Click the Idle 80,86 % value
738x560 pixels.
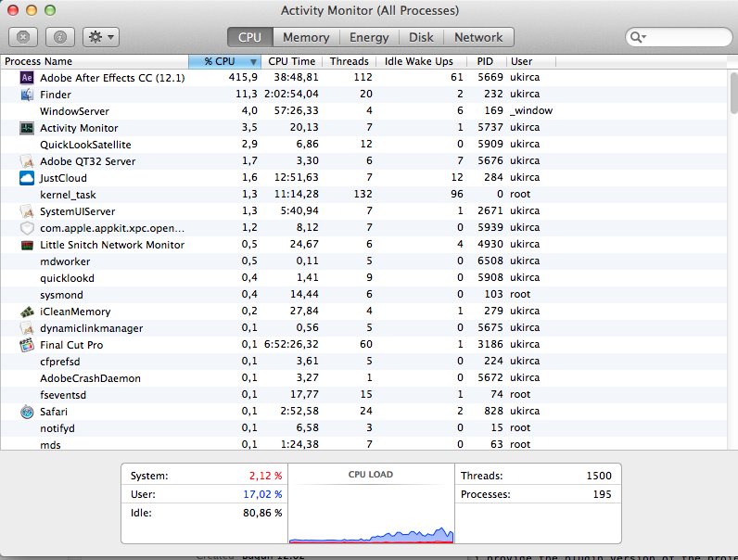pyautogui.click(x=262, y=513)
